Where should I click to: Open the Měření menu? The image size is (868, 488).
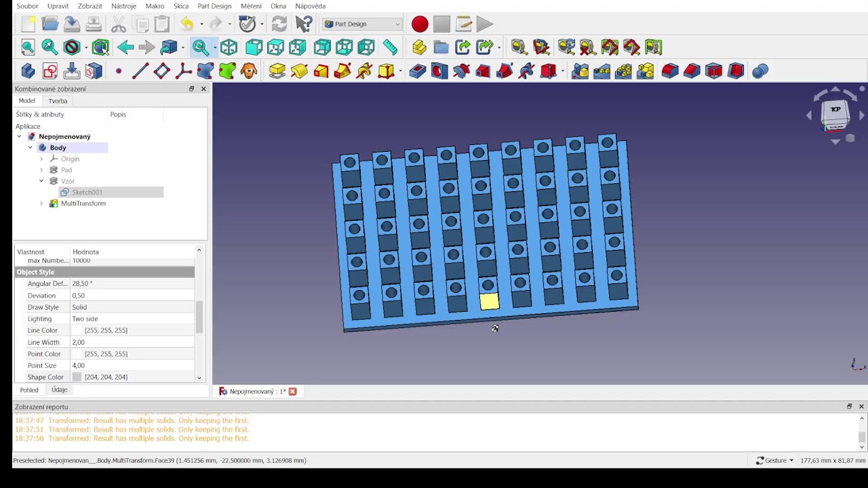pos(251,6)
